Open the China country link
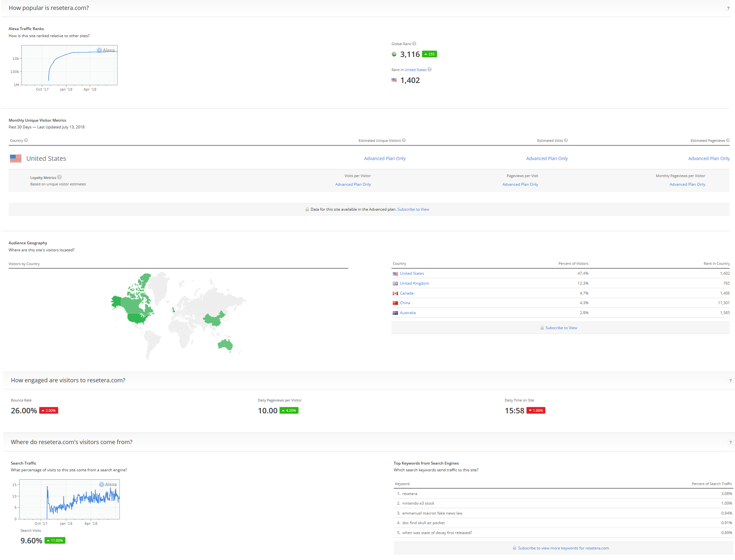735x560 pixels. coord(405,303)
